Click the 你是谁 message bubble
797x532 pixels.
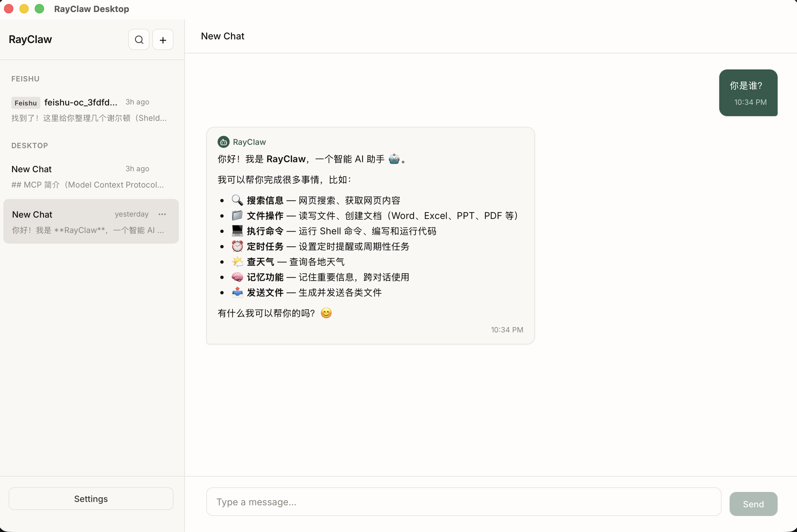748,93
